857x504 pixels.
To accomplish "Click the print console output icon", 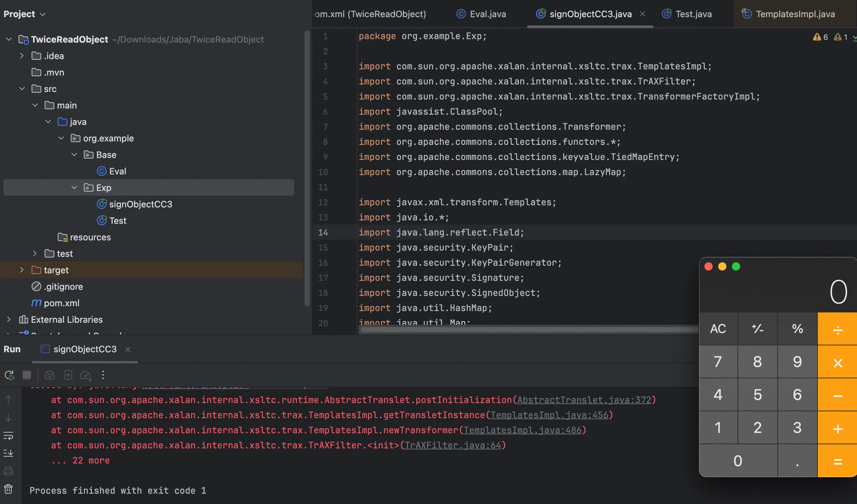I will [8, 471].
